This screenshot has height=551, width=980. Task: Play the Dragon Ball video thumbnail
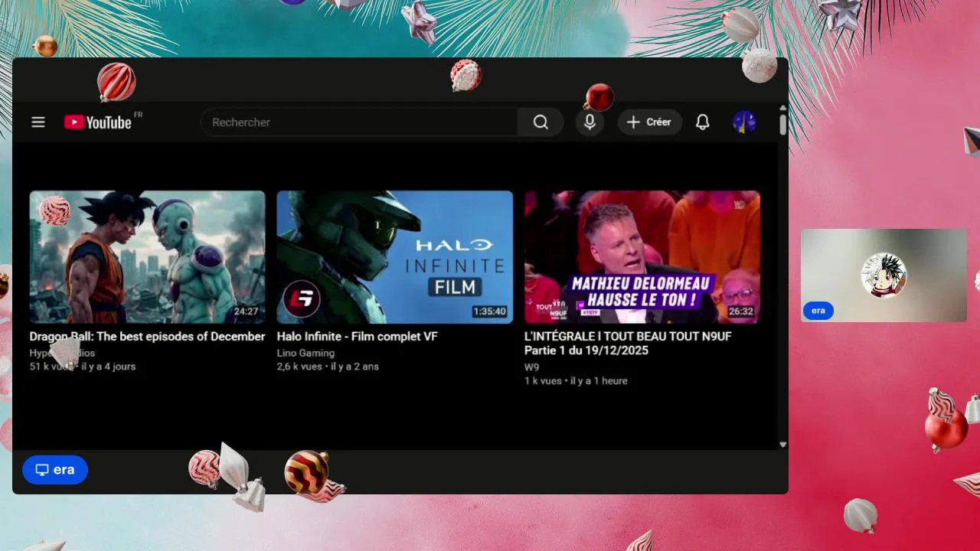147,257
